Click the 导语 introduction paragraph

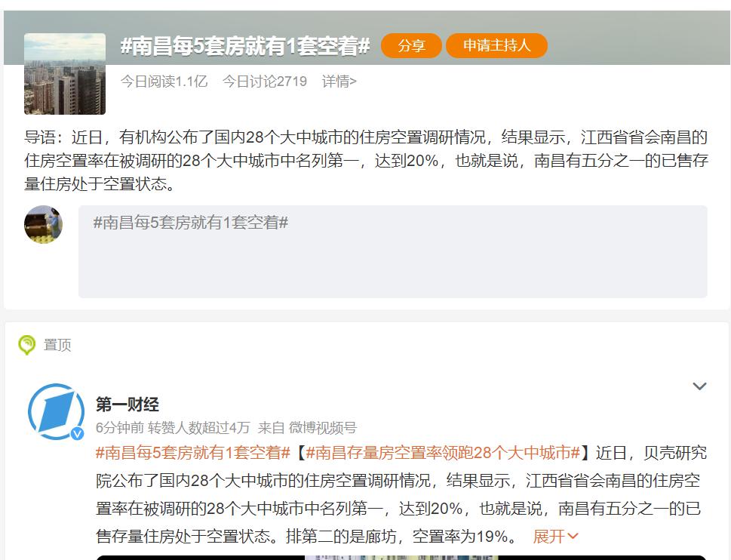(x=366, y=161)
